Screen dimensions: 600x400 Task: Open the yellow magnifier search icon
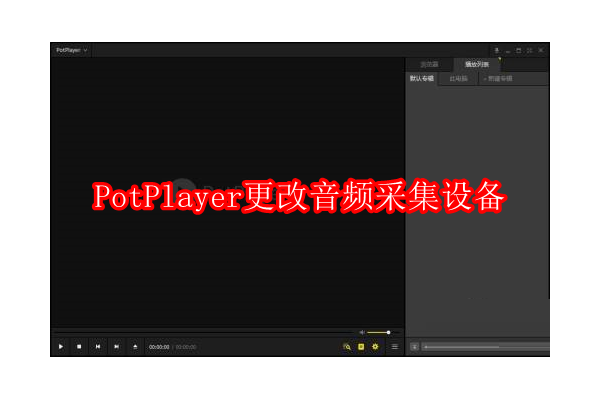point(347,347)
